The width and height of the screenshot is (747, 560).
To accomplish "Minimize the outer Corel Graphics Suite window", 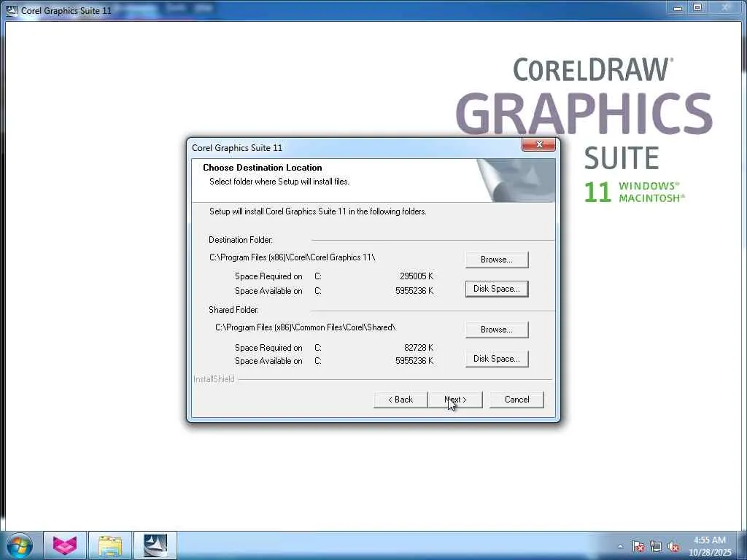I will point(678,8).
